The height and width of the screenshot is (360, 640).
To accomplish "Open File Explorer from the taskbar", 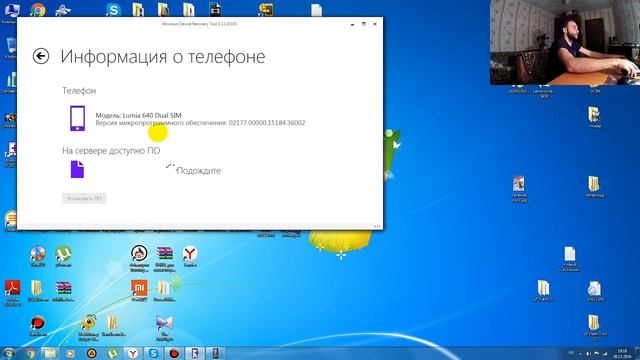I will click(50, 353).
